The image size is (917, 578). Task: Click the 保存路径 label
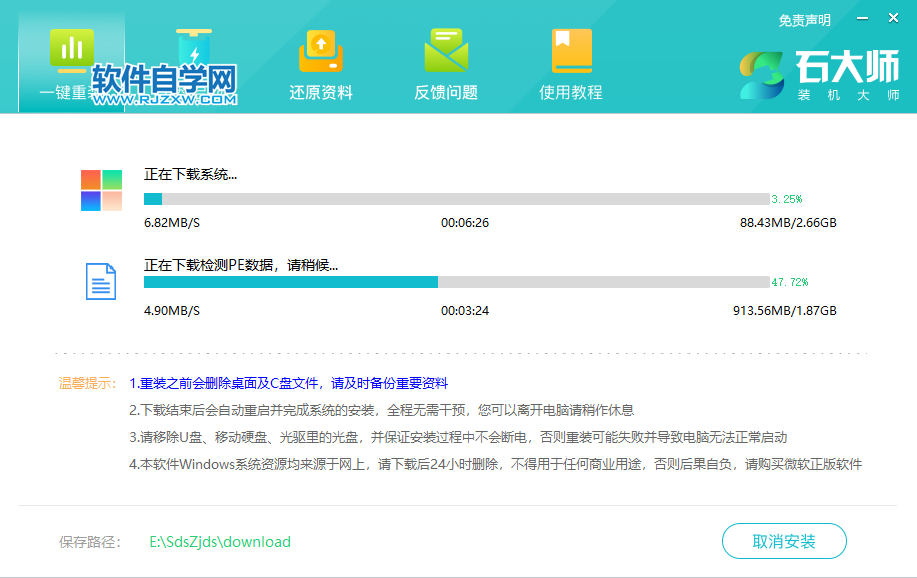point(89,542)
